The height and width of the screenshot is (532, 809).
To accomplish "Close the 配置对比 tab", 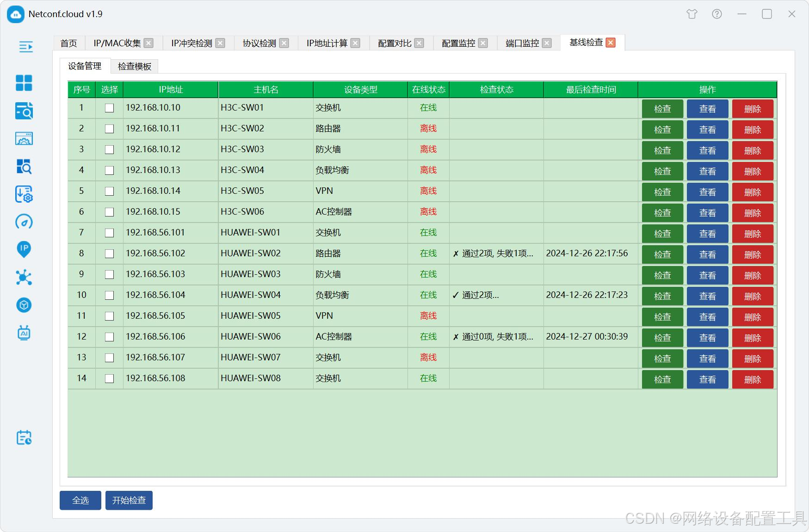I will pos(419,43).
